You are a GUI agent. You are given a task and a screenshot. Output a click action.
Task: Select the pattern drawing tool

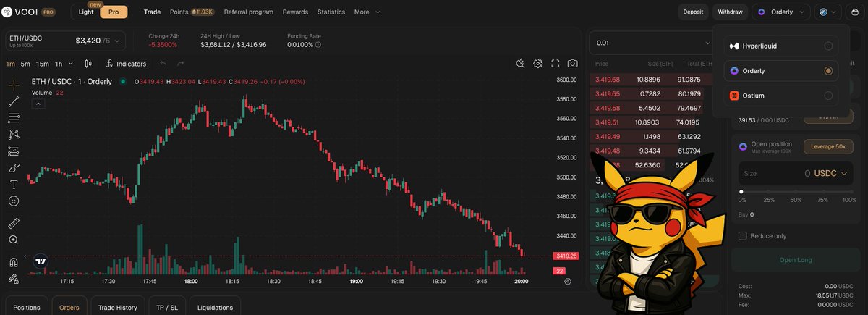(14, 135)
